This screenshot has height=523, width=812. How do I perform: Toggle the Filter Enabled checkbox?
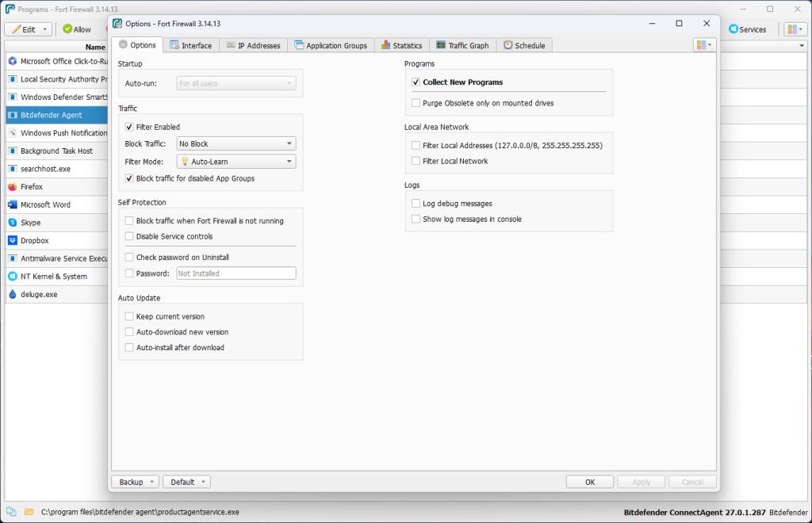point(129,127)
